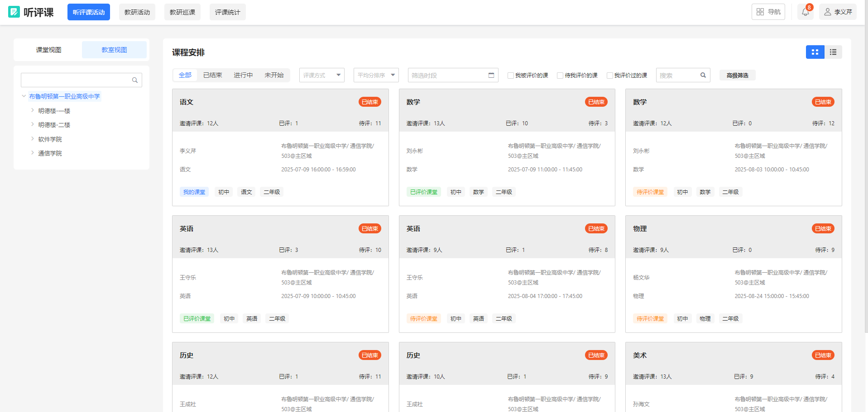This screenshot has height=412, width=868.
Task: Switch to the 教研巡课 menu tab
Action: tap(182, 12)
